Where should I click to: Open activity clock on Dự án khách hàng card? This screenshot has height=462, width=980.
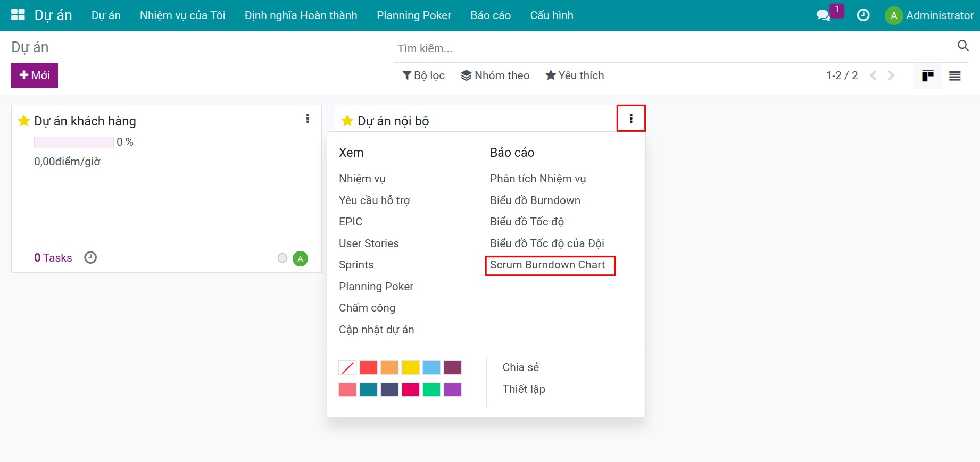tap(90, 257)
